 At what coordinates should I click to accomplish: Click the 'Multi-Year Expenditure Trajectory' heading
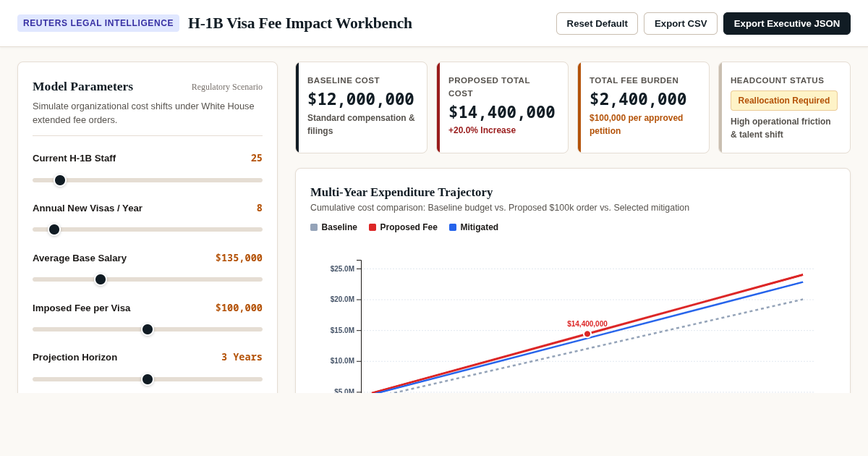click(x=401, y=192)
